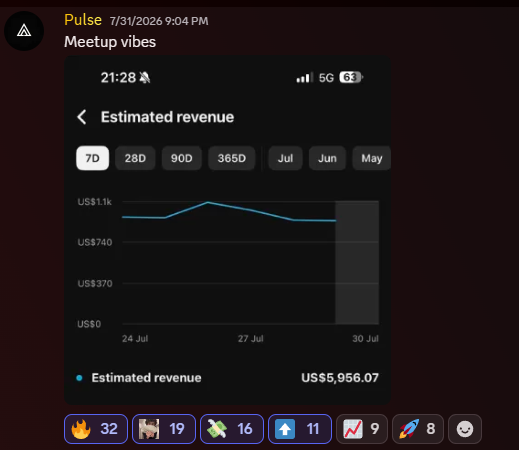Click the 'Estimated revenue' page title
The width and height of the screenshot is (519, 450).
(x=168, y=117)
